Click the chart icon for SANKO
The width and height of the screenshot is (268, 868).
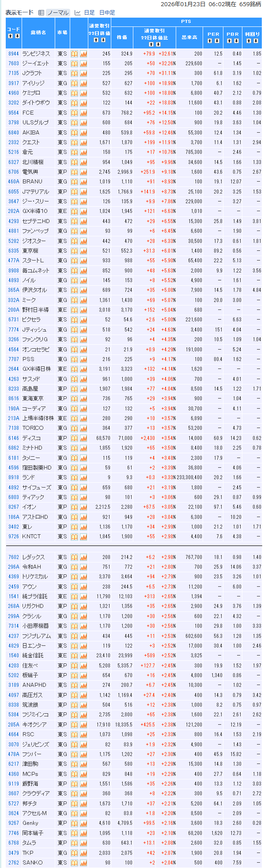pyautogui.click(x=83, y=863)
